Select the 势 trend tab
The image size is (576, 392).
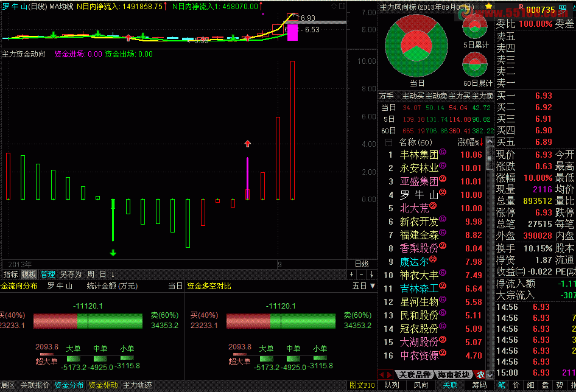[560, 385]
